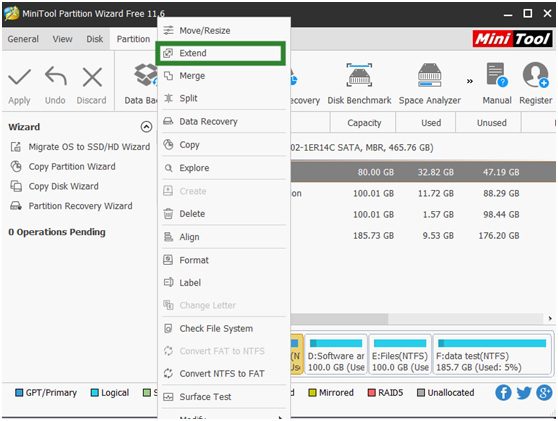This screenshot has width=558, height=421.
Task: Click horizontal scrollbar right arrow
Action: tap(550, 319)
